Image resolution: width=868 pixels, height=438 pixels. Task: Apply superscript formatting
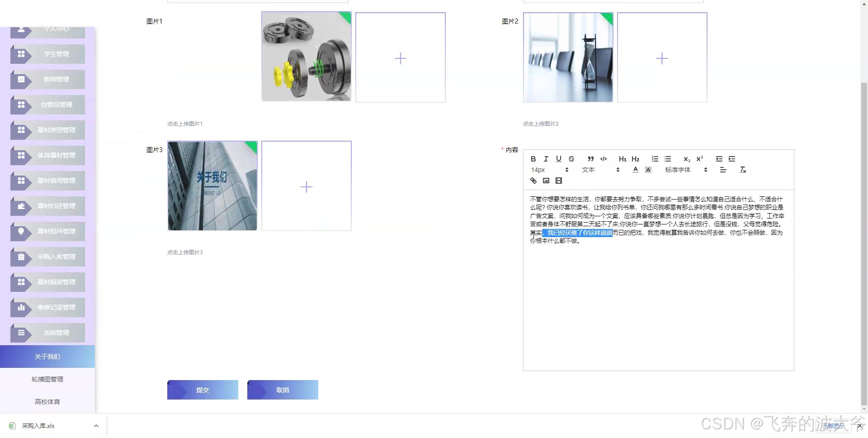point(700,159)
